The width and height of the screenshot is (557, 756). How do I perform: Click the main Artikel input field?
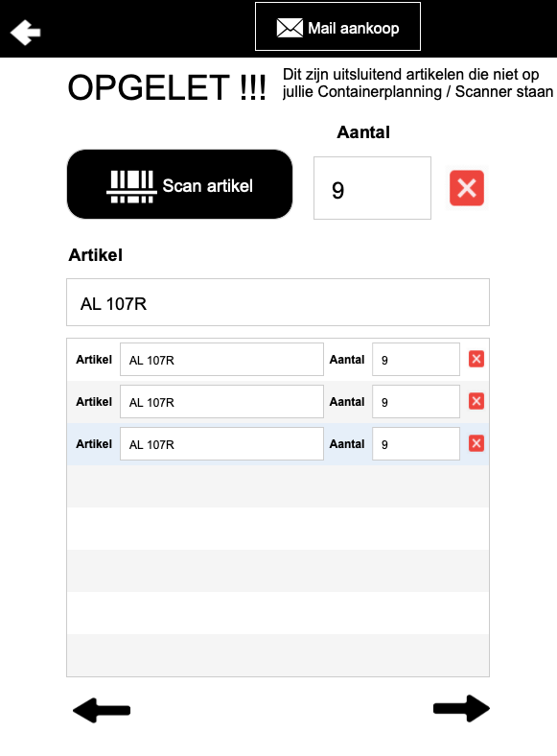click(x=278, y=302)
